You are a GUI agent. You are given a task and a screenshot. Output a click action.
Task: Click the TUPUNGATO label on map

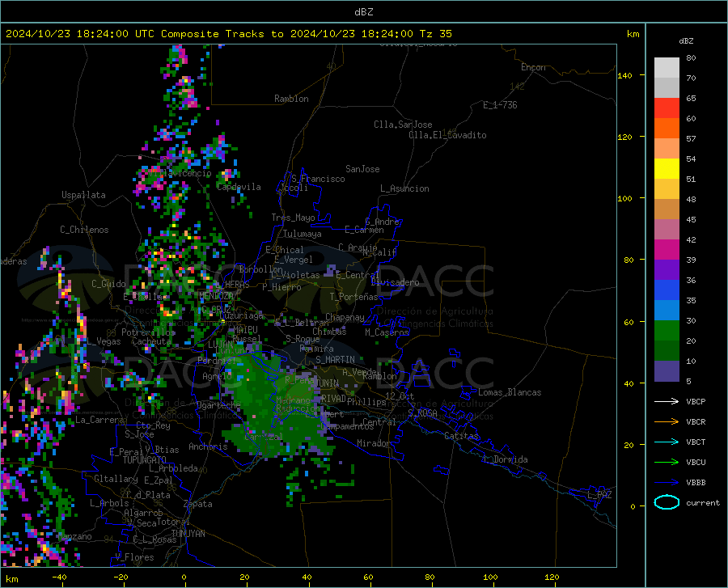pos(145,460)
